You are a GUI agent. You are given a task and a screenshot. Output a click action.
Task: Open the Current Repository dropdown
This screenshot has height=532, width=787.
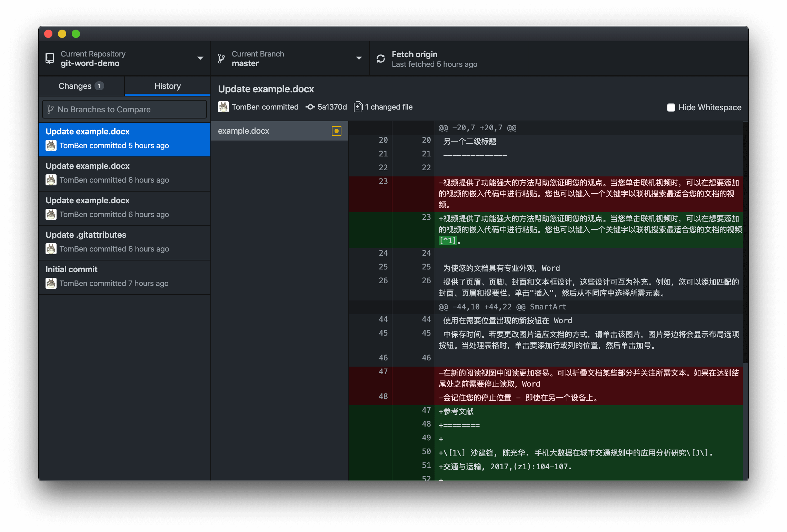[124, 59]
